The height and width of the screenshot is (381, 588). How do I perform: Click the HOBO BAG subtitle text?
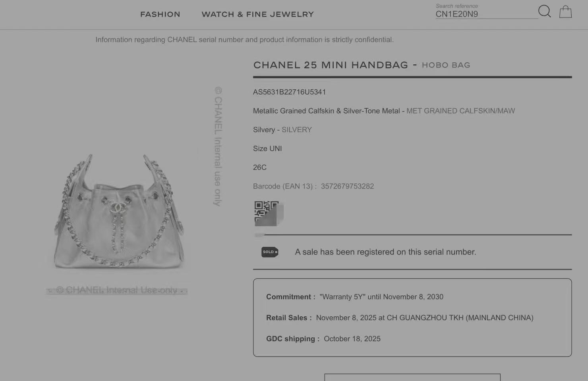click(446, 65)
